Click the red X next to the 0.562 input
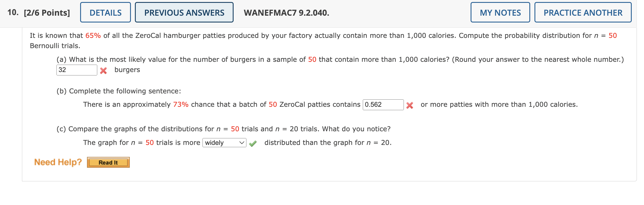Viewport: 644px width, 205px height. coord(410,105)
